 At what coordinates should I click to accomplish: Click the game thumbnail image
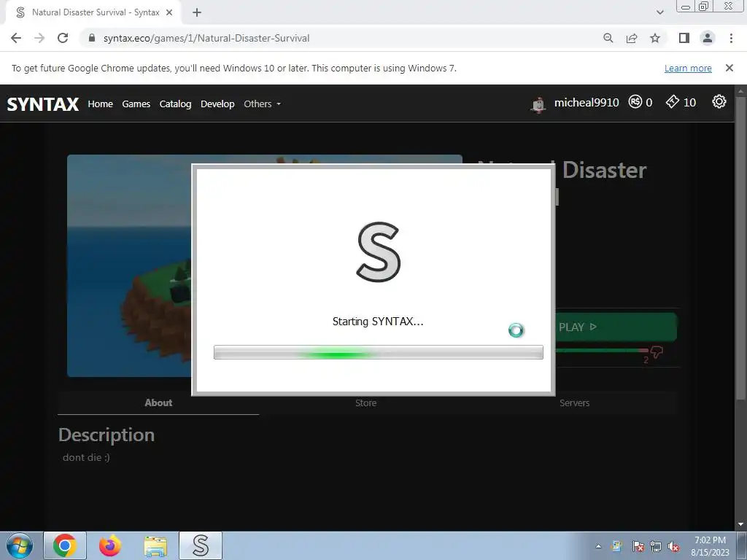(x=129, y=265)
